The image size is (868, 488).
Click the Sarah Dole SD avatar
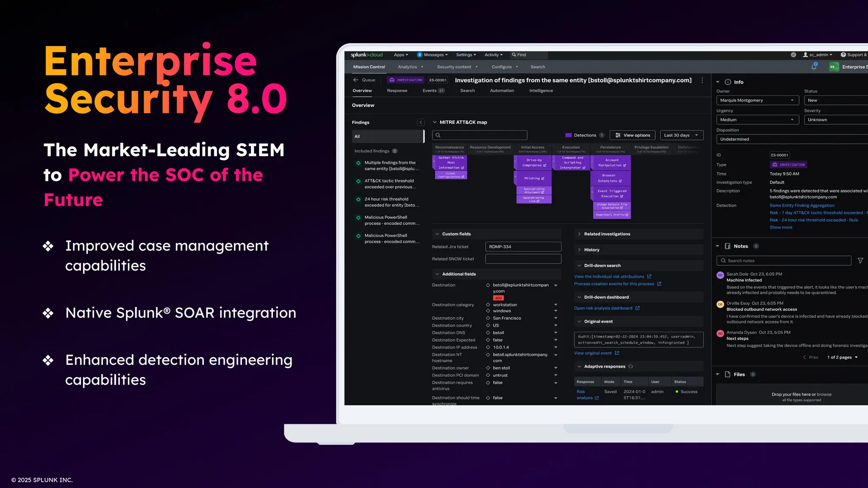(720, 275)
